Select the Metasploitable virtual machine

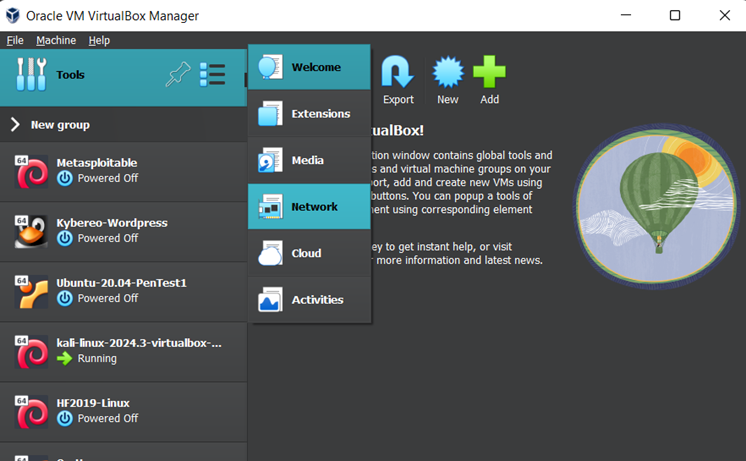[123, 172]
